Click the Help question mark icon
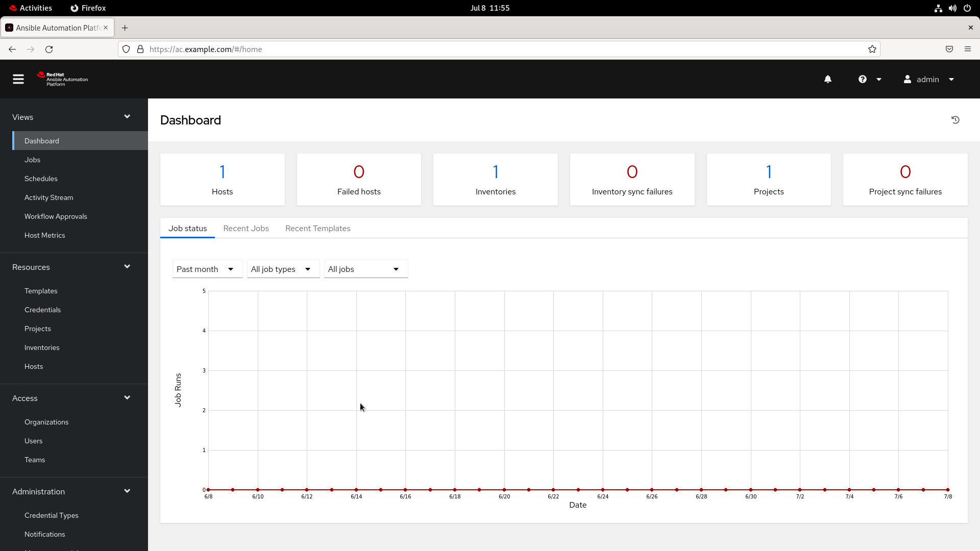This screenshot has height=551, width=980. (862, 80)
